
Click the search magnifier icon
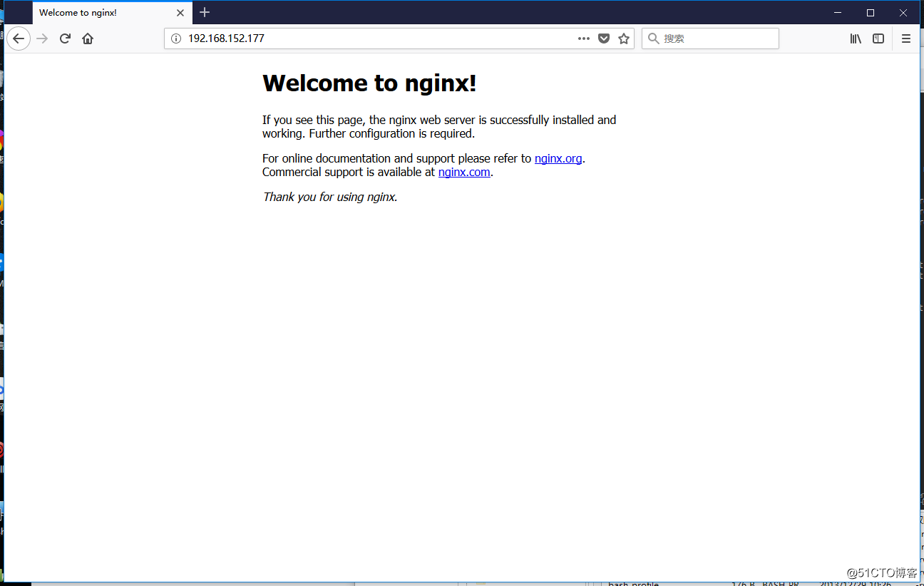click(x=653, y=38)
